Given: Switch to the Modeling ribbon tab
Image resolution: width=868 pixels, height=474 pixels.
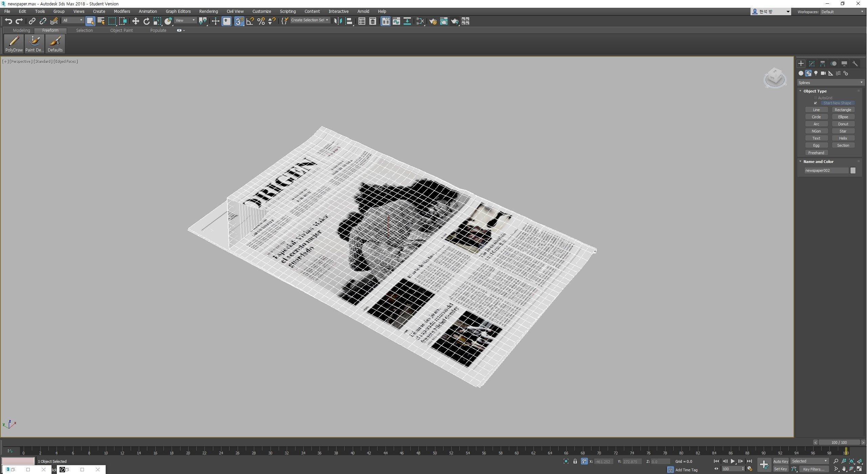Looking at the screenshot, I should (21, 30).
